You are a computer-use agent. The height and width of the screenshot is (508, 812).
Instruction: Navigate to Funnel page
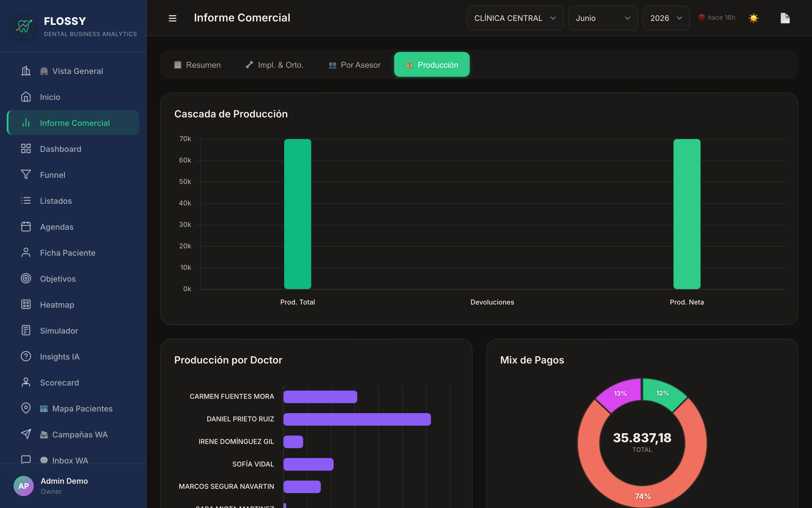point(73,175)
